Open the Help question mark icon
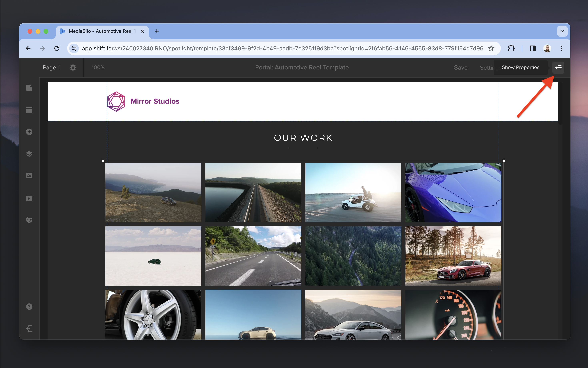This screenshot has width=588, height=368. pos(29,307)
